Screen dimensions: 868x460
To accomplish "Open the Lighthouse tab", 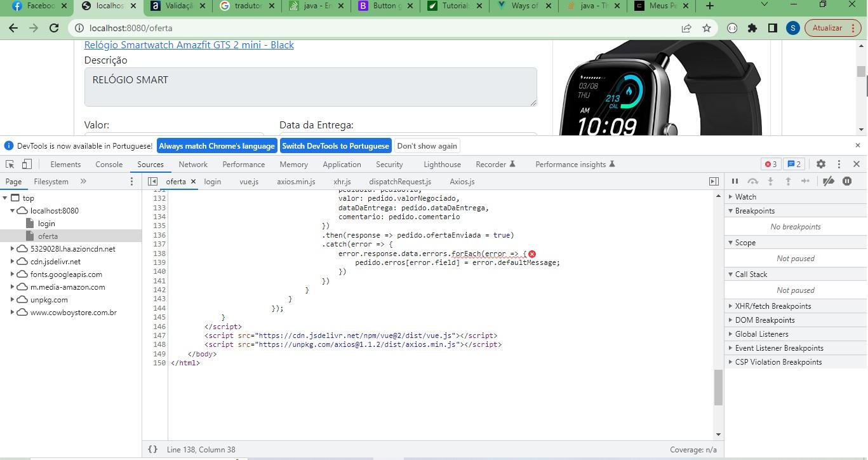I will tap(442, 164).
